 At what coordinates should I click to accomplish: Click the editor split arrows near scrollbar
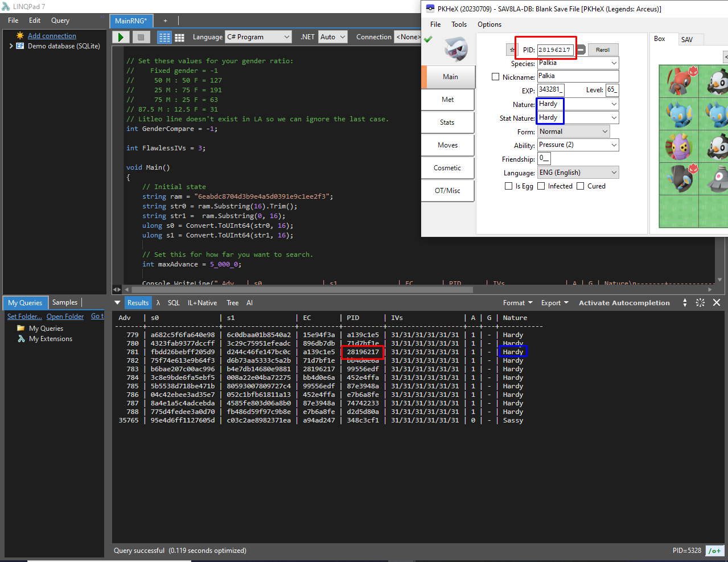click(x=117, y=289)
